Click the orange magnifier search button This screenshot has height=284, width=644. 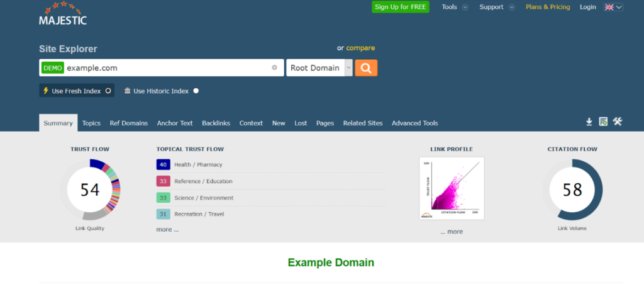click(366, 68)
